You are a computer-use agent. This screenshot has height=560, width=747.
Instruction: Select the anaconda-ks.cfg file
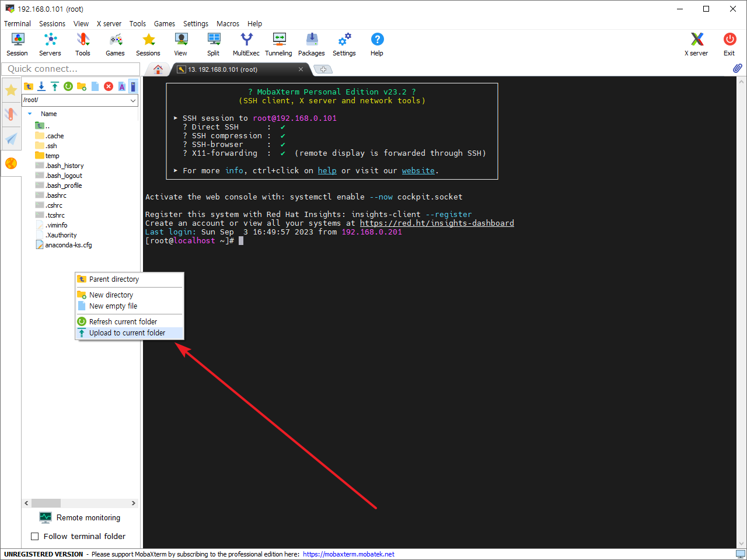pos(64,245)
